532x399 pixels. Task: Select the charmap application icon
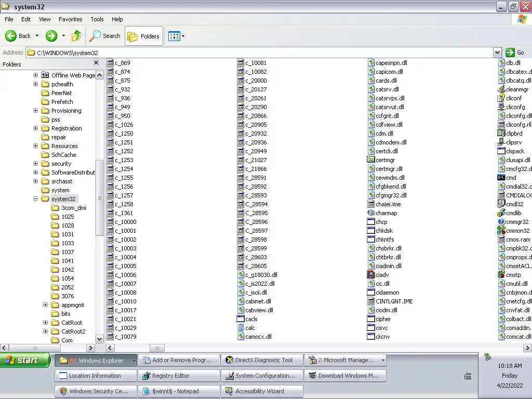pos(371,212)
